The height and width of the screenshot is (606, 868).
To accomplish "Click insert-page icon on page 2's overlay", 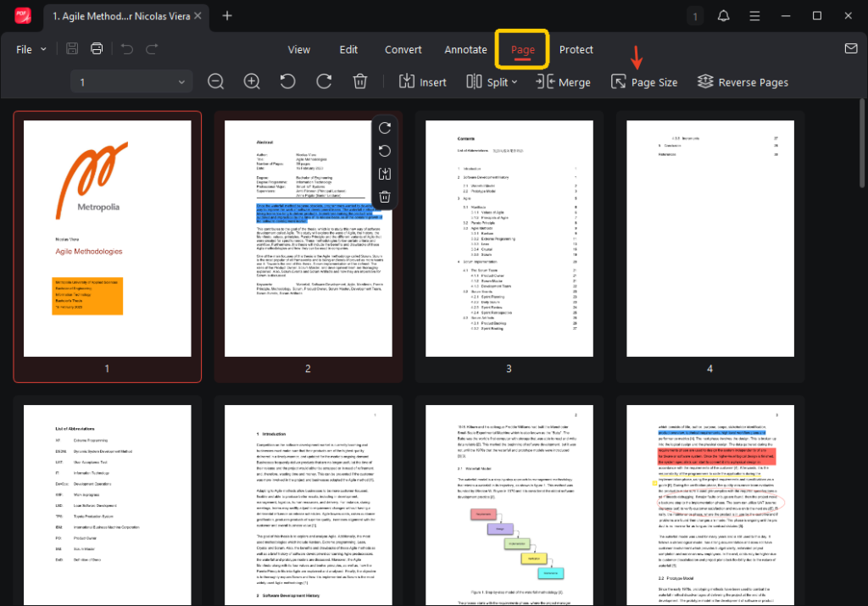I will pos(385,174).
